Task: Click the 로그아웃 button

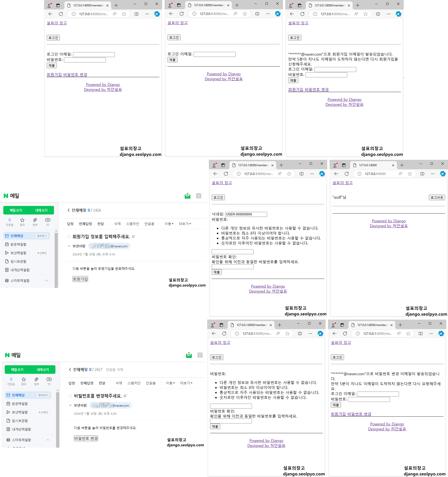Action: [437, 197]
